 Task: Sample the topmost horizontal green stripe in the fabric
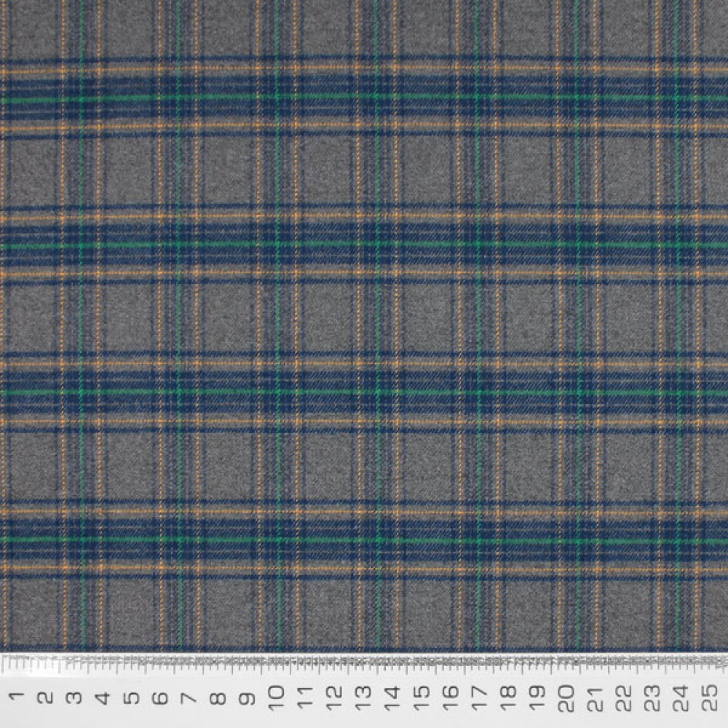[364, 97]
